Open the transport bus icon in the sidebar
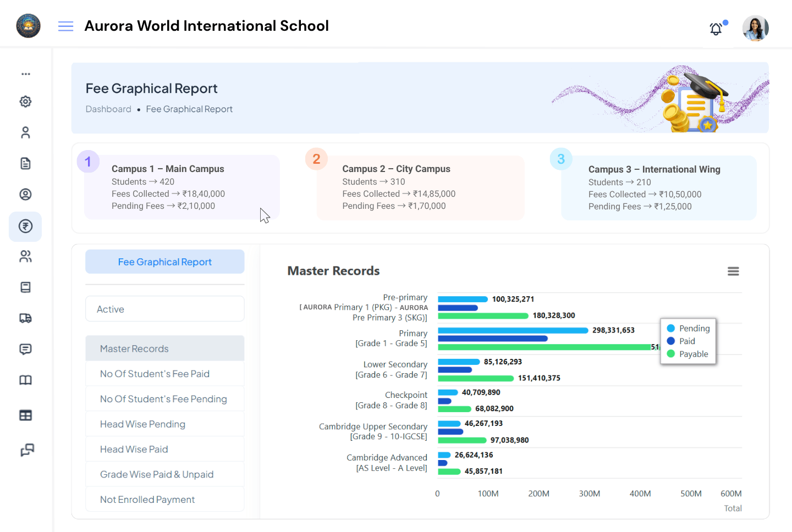The height and width of the screenshot is (532, 792). pyautogui.click(x=25, y=318)
